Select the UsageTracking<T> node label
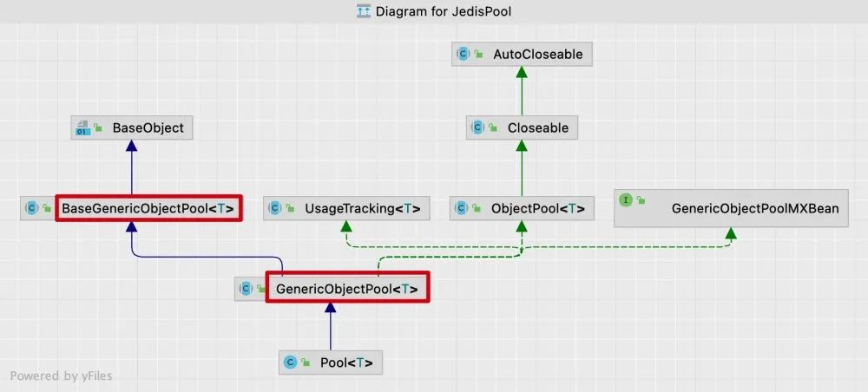Image resolution: width=868 pixels, height=392 pixels. point(362,208)
